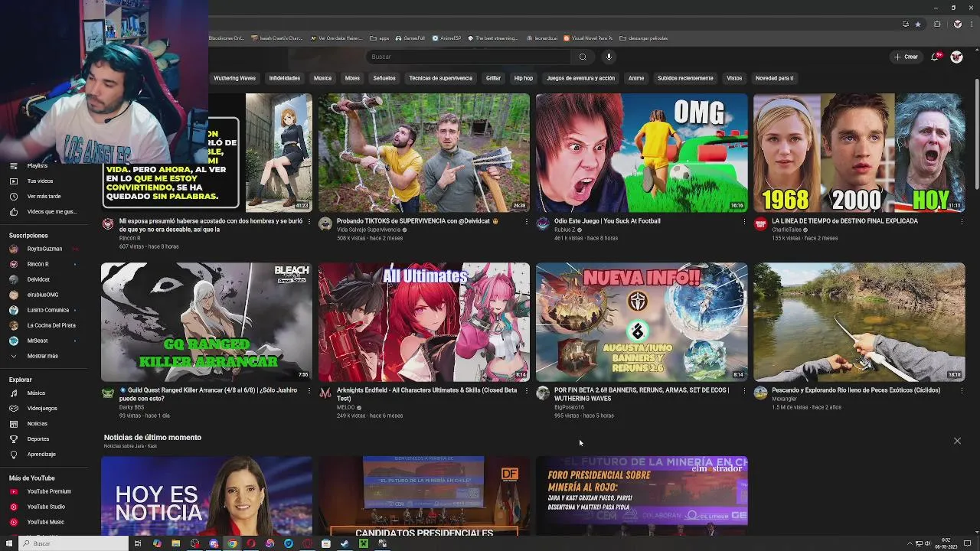This screenshot has width=980, height=551.
Task: Play Probando TIKTOKS de SUPERVIVENCIA video thumbnail
Action: click(x=424, y=152)
